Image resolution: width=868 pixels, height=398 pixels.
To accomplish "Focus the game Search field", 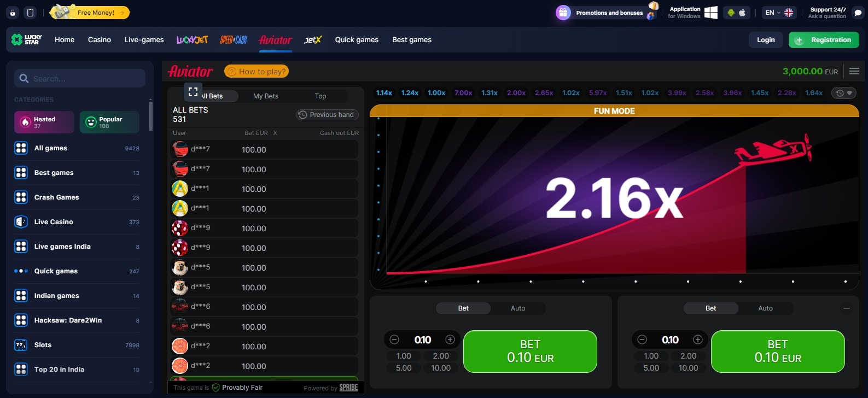I will tap(80, 78).
